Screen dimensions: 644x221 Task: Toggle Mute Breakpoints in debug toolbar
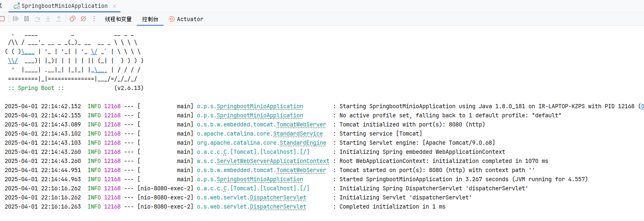click(x=83, y=19)
